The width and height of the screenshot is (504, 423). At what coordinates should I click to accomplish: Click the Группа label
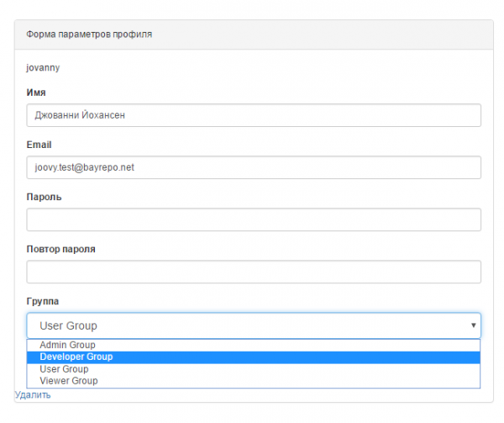(43, 301)
